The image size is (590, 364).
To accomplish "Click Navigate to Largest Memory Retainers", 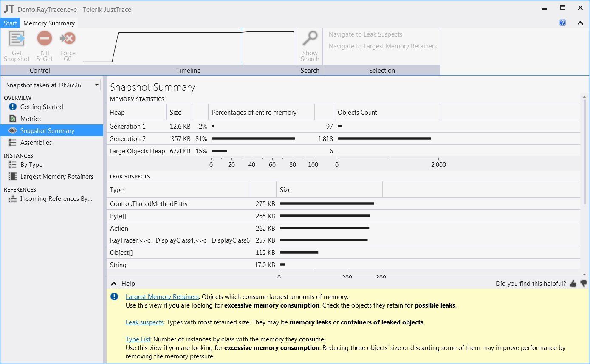I will 383,46.
